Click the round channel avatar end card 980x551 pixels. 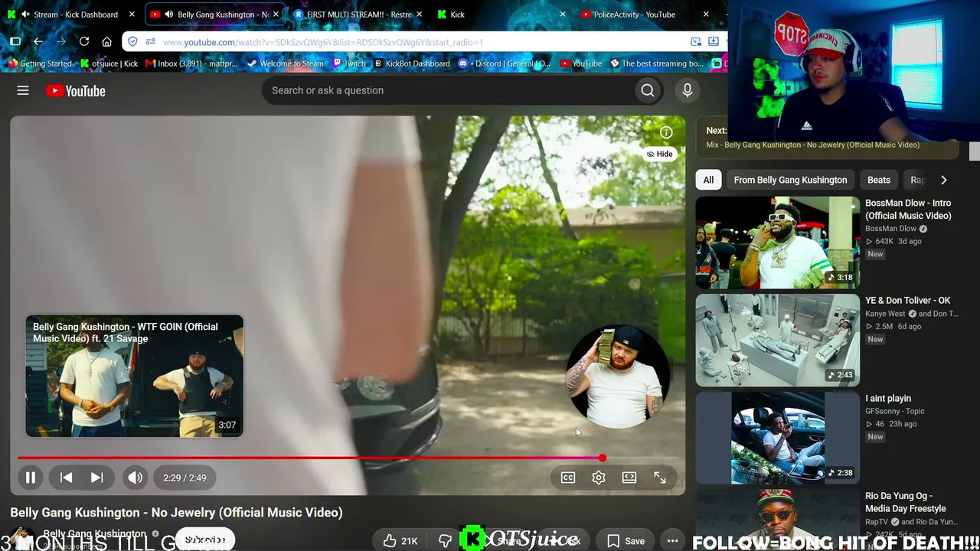pos(618,377)
